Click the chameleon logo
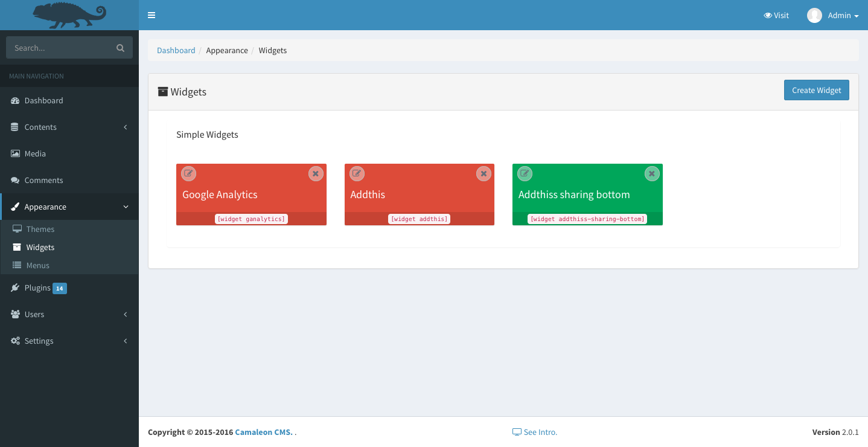This screenshot has height=447, width=868. pyautogui.click(x=69, y=15)
